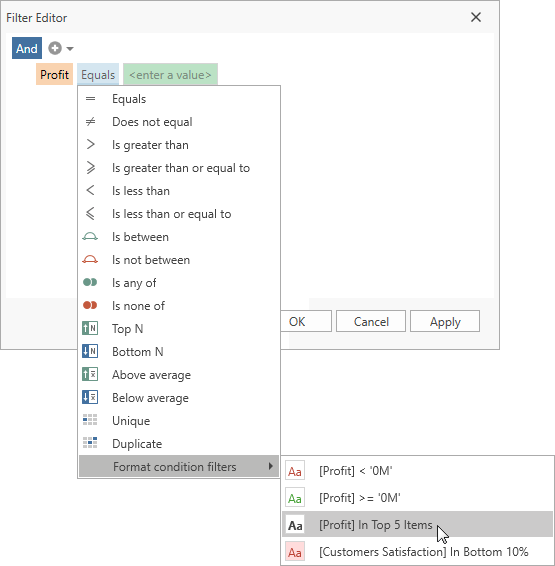Viewport: 555px width, 566px height.
Task: Click the less-than sign icon
Action: (x=90, y=191)
